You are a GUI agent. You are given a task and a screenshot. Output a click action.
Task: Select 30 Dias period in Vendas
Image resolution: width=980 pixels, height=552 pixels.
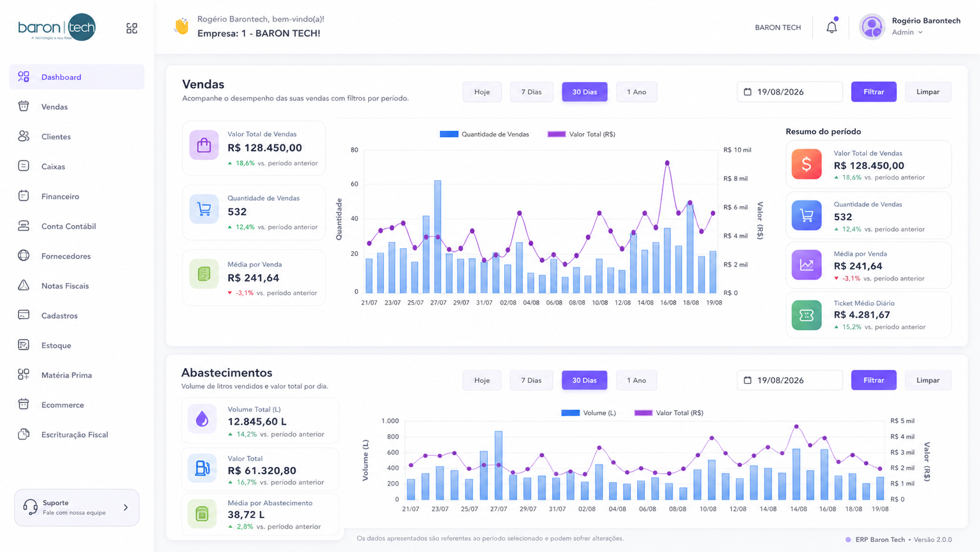584,92
